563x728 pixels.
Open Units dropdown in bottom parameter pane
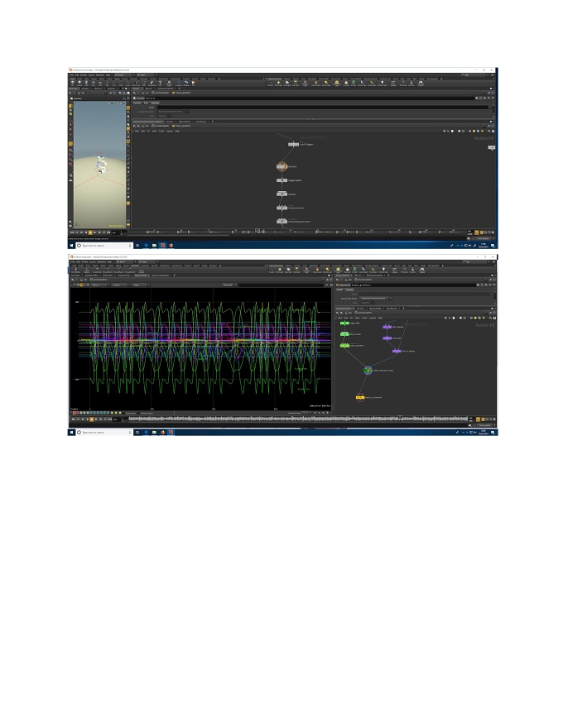(367, 302)
